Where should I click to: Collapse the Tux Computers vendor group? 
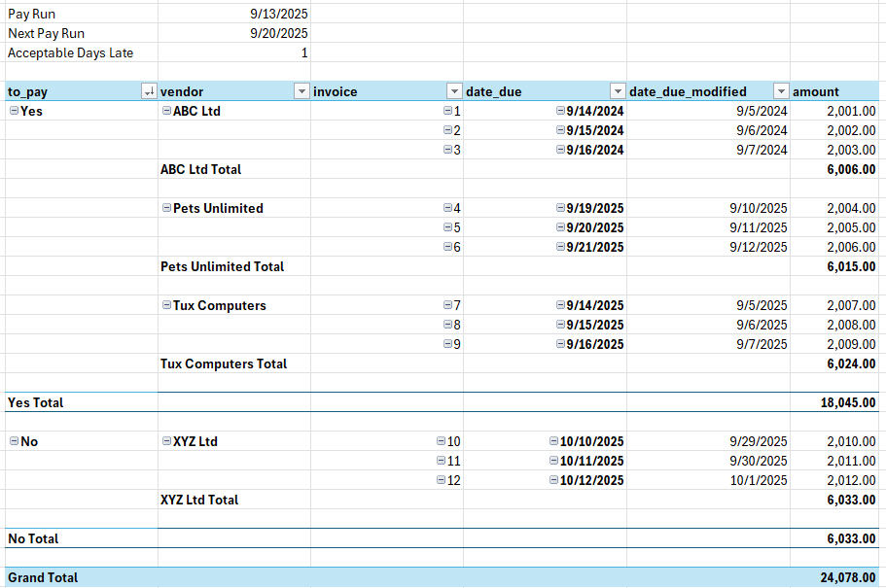(166, 305)
